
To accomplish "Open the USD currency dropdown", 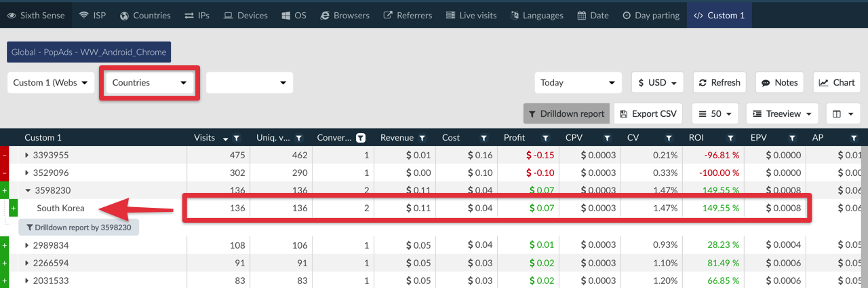I will (x=657, y=82).
